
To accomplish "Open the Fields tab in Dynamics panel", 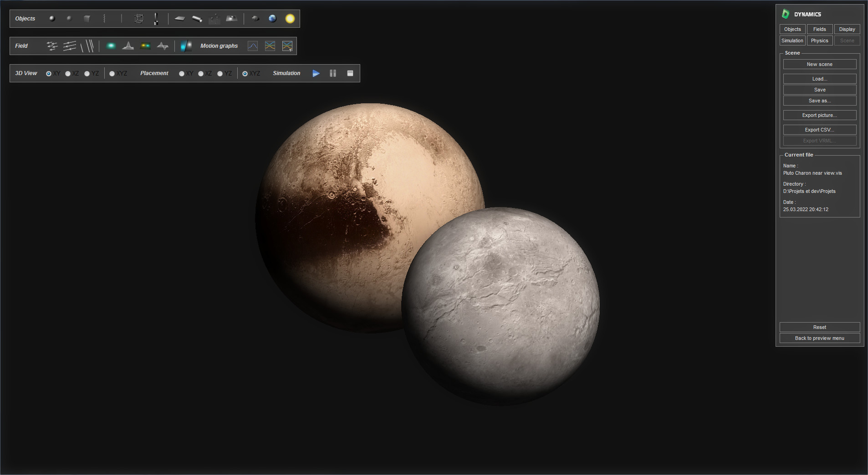I will [819, 29].
